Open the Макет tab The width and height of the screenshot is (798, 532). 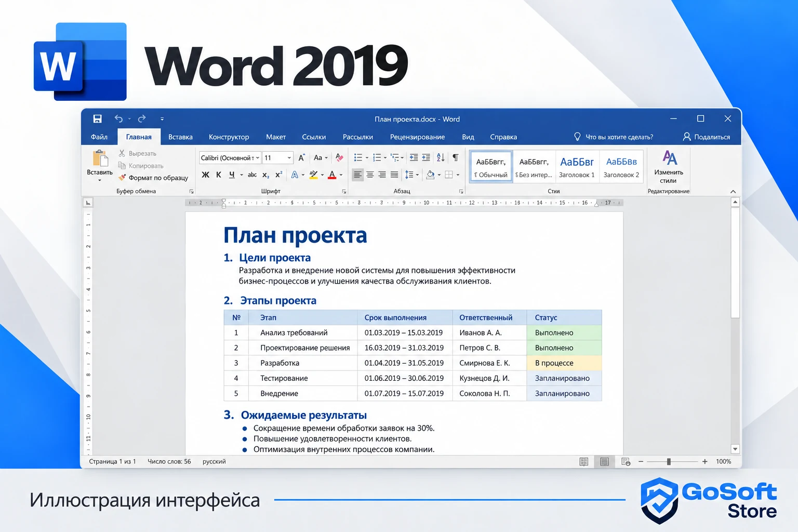point(276,137)
